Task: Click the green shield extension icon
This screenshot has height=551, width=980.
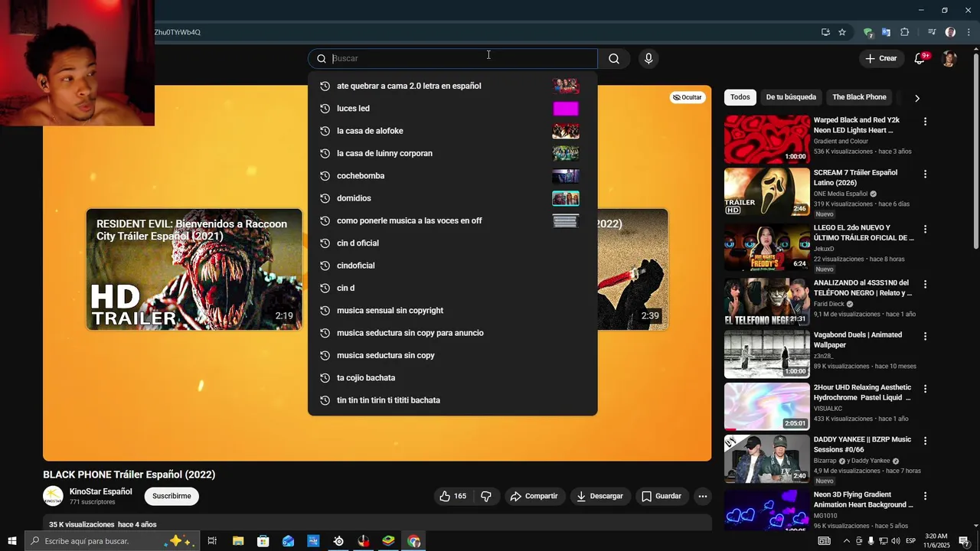Action: (x=867, y=32)
